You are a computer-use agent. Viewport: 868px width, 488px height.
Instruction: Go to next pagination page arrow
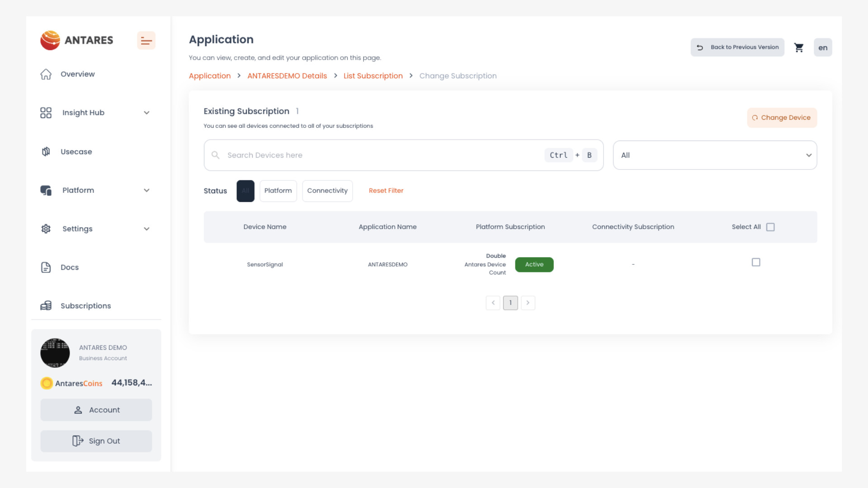point(528,303)
